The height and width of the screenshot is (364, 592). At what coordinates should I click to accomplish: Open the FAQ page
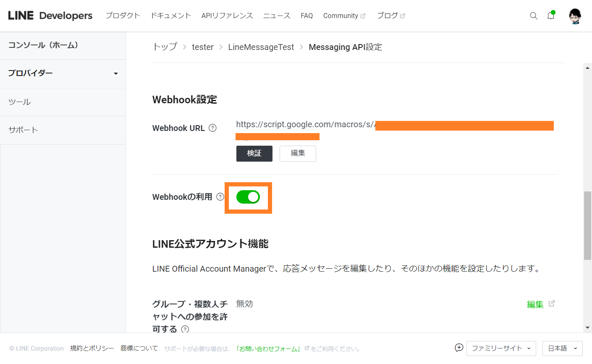(x=306, y=16)
